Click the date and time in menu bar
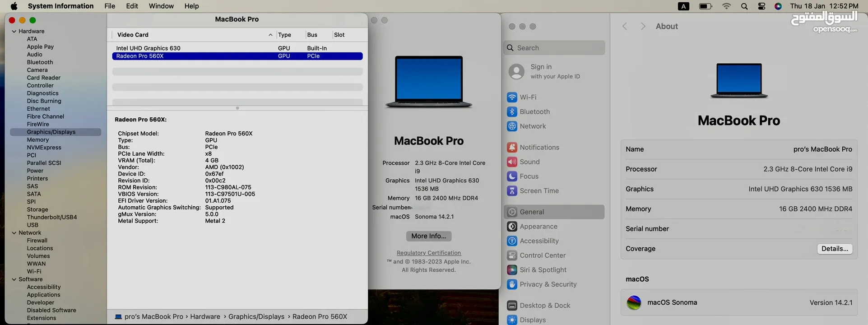Viewport: 868px width, 325px height. tap(824, 6)
